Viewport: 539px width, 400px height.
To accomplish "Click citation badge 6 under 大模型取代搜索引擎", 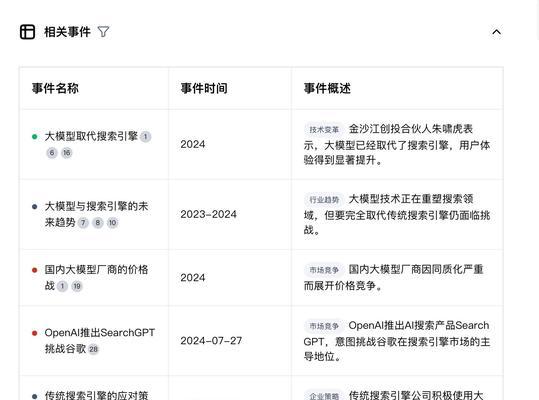I will pos(52,153).
